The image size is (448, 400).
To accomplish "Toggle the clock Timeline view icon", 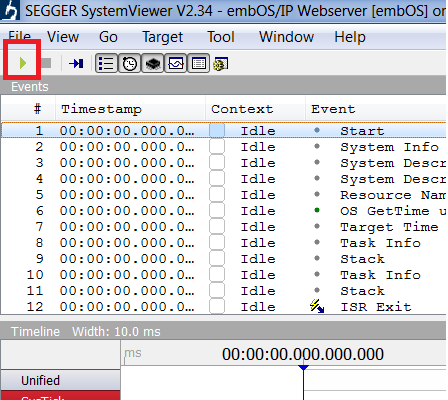I will [130, 63].
